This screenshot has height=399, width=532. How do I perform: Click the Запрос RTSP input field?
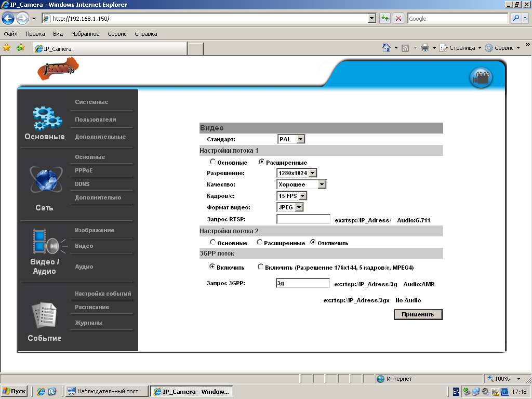(303, 219)
